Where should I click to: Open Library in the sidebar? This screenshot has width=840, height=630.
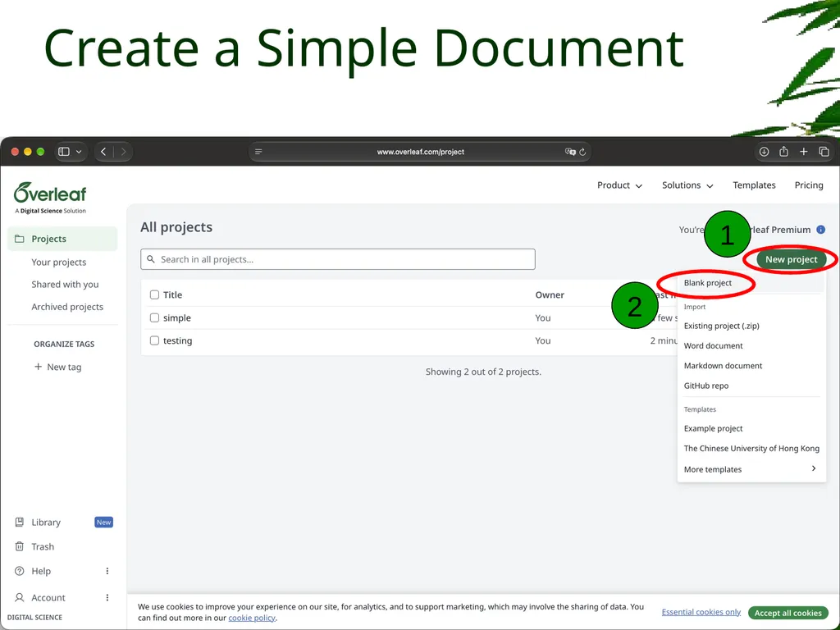click(x=46, y=523)
